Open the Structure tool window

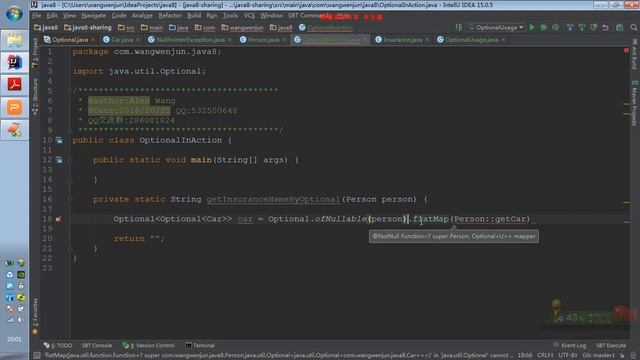point(35,96)
